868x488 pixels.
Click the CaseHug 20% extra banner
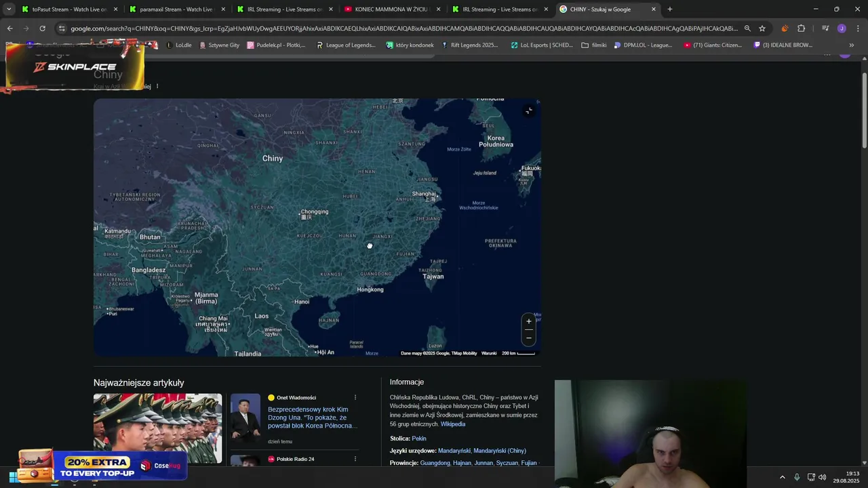pyautogui.click(x=102, y=466)
